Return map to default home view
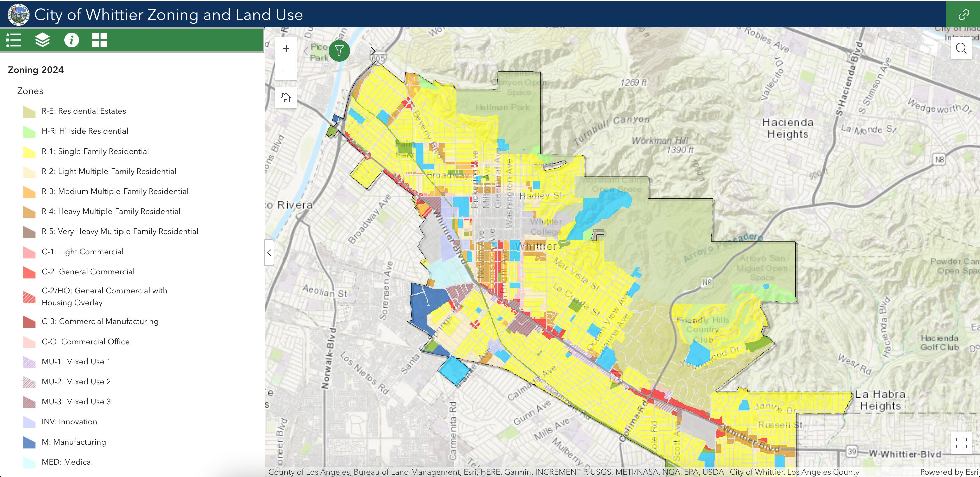The image size is (980, 477). click(286, 98)
